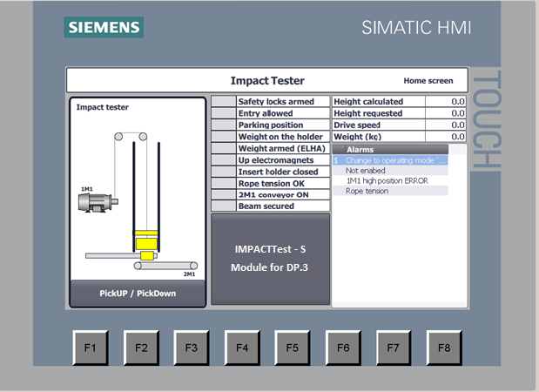Select the Drive speed value field
The width and height of the screenshot is (539, 392).
pyautogui.click(x=446, y=125)
